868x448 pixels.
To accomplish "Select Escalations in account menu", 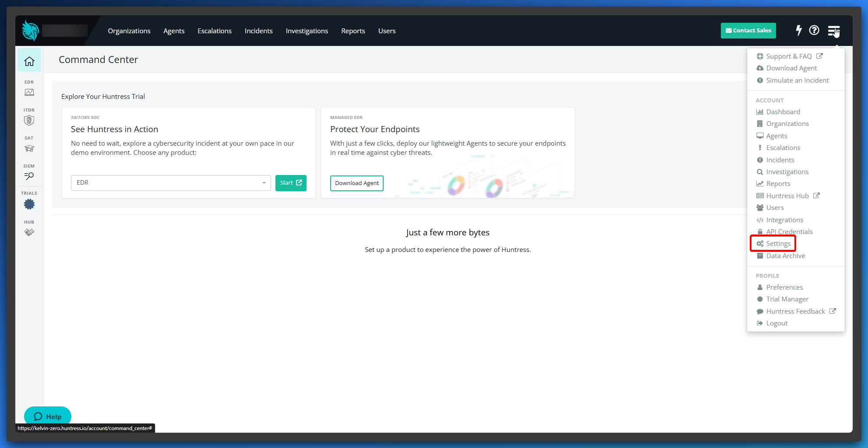I will [x=778, y=148].
